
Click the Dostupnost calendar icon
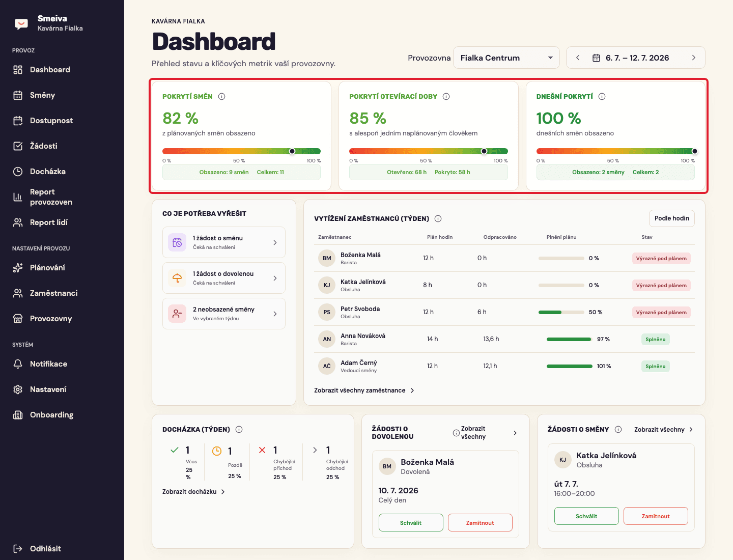coord(18,121)
